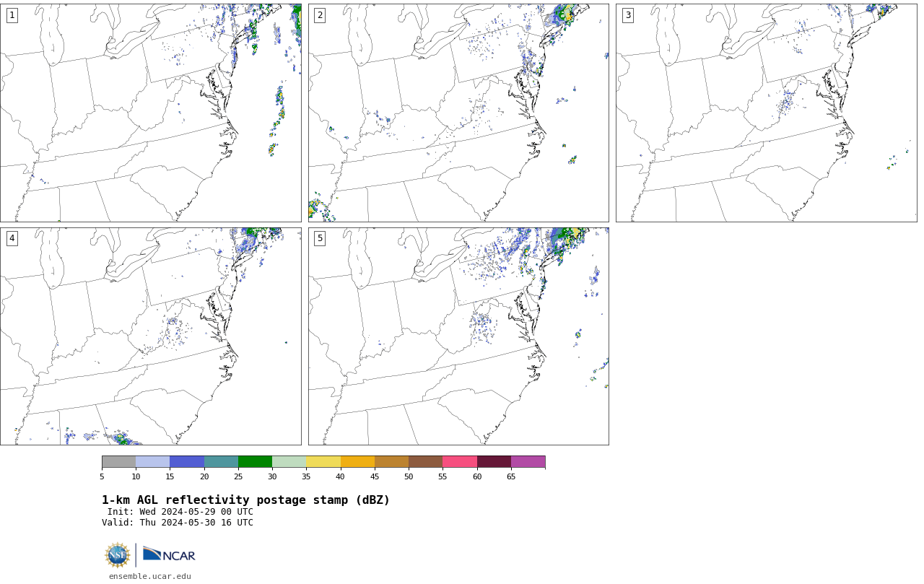Click the 'Valid: Thu 2024-05-30 16 UTC' text
This screenshot has height=584, width=924.
pos(178,523)
